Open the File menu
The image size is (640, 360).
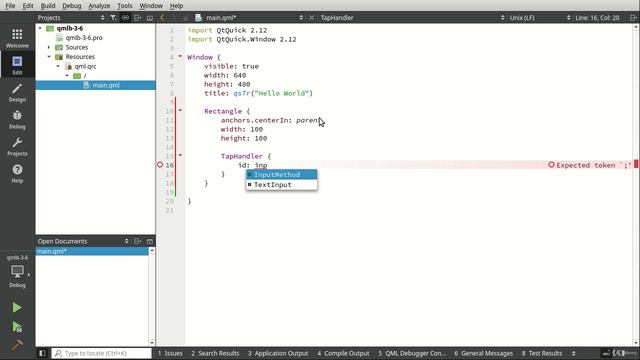(x=10, y=6)
